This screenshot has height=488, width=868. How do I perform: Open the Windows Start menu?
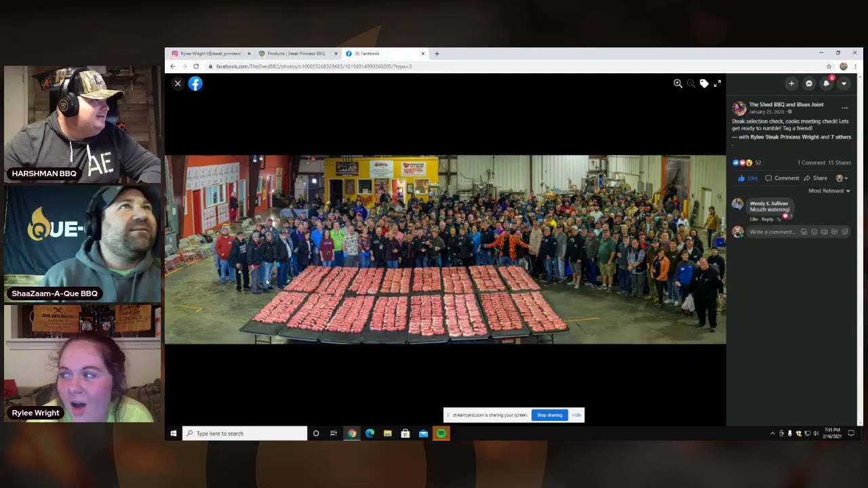174,434
